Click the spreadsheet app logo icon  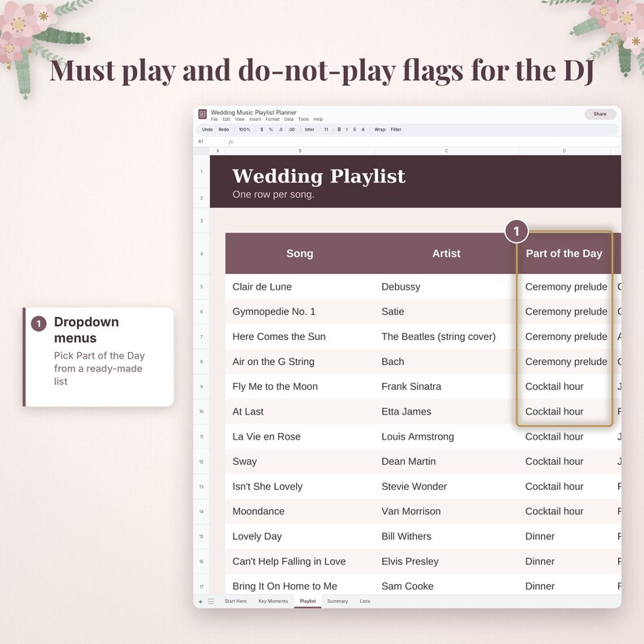point(202,114)
